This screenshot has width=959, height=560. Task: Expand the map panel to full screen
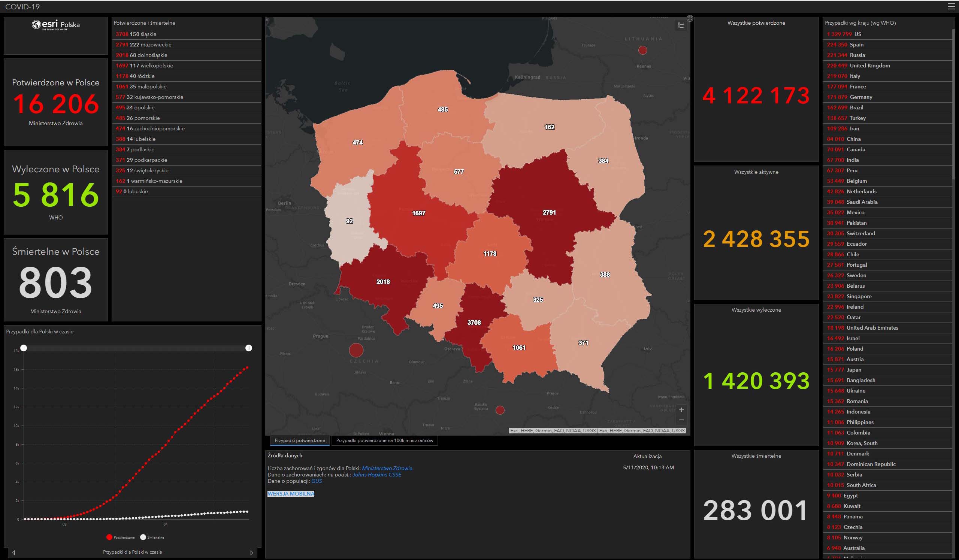tap(690, 18)
